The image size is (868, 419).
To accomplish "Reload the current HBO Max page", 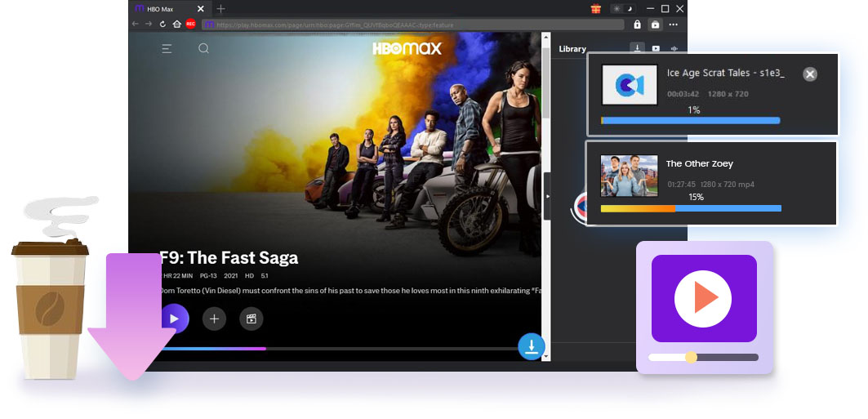I will pyautogui.click(x=162, y=25).
